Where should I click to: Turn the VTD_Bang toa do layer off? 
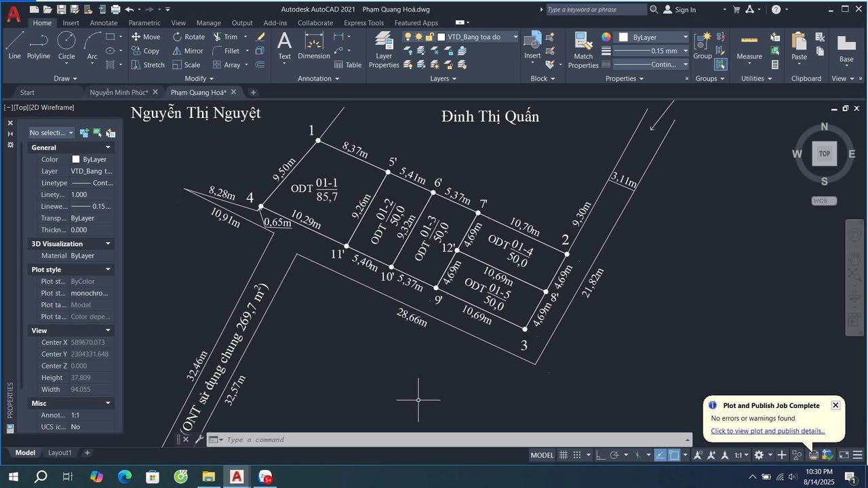point(408,37)
